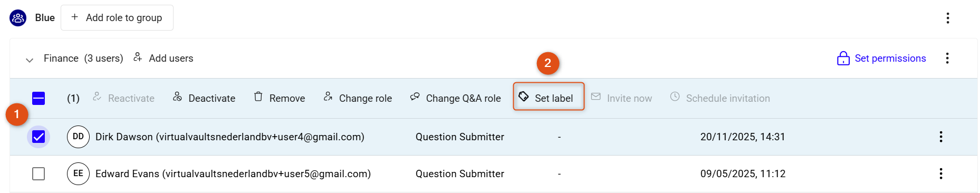980x193 pixels.
Task: Open Set permissions link
Action: (x=890, y=58)
